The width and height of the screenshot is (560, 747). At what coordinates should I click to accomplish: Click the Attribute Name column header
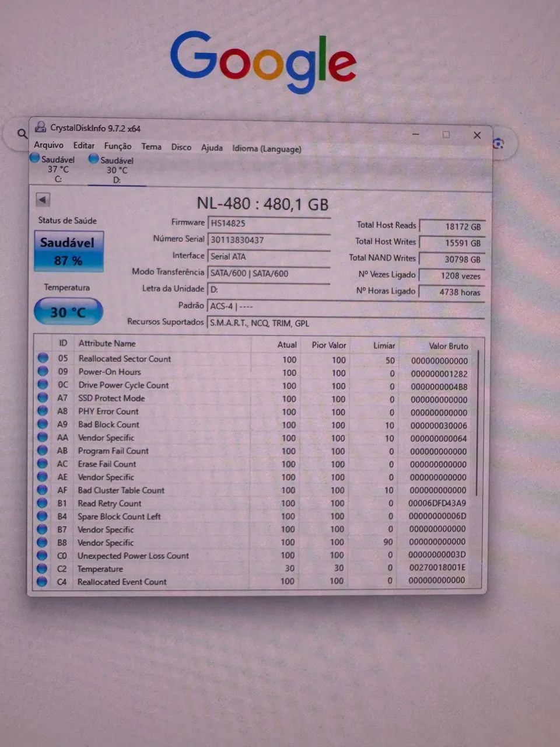point(107,344)
